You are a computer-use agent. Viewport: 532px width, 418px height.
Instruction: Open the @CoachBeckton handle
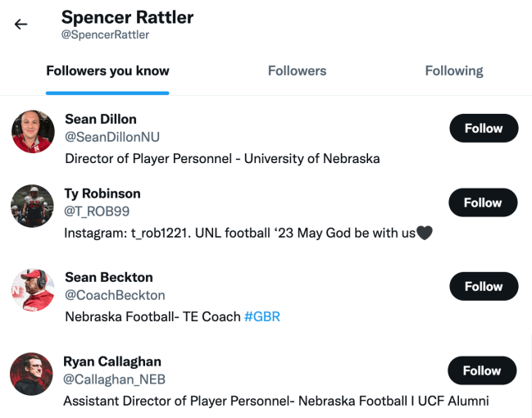pyautogui.click(x=115, y=295)
